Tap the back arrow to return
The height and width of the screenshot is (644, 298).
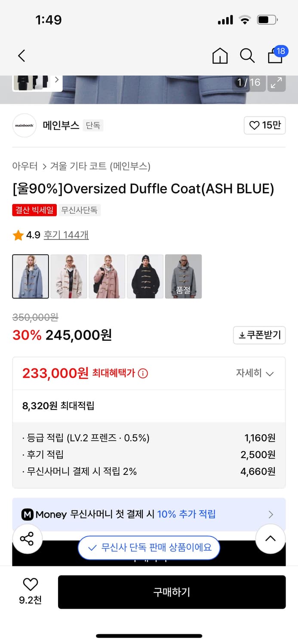coord(21,56)
